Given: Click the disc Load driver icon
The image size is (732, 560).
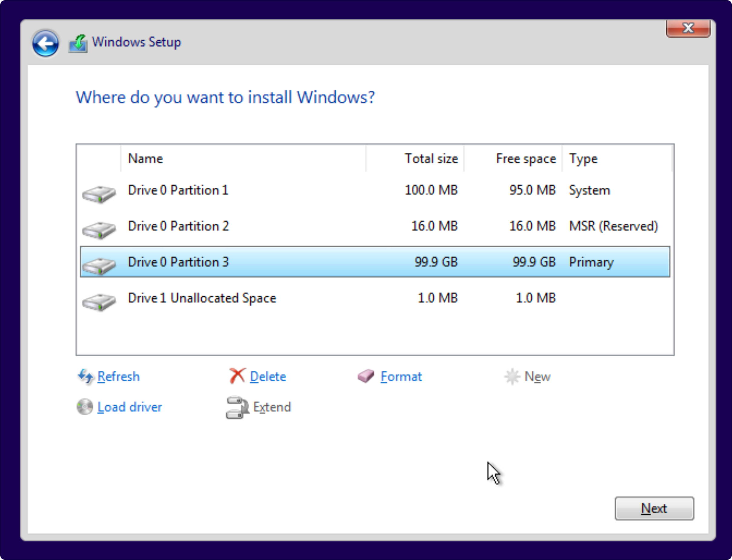Looking at the screenshot, I should click(x=85, y=407).
